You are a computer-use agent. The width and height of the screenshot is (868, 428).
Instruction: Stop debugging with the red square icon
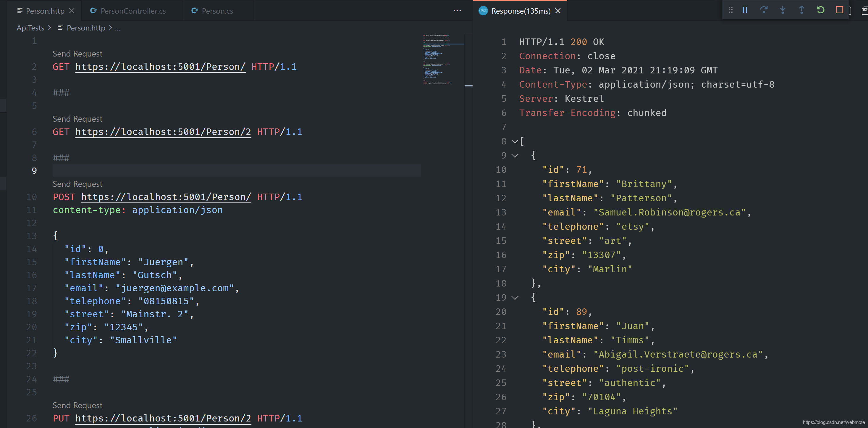pyautogui.click(x=839, y=10)
